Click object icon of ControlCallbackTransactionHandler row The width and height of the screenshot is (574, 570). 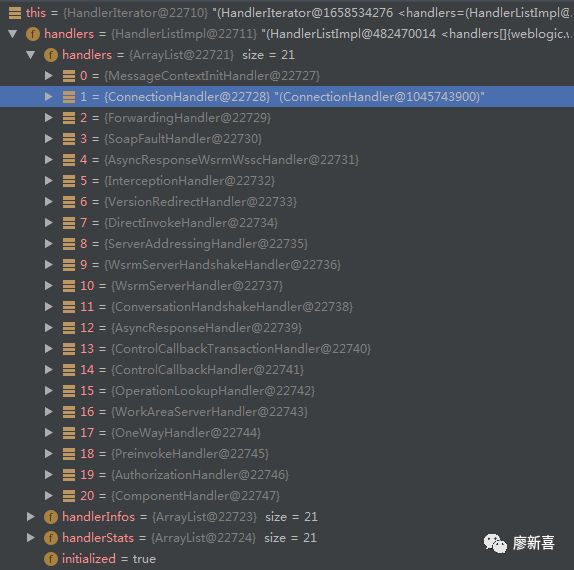pos(69,349)
